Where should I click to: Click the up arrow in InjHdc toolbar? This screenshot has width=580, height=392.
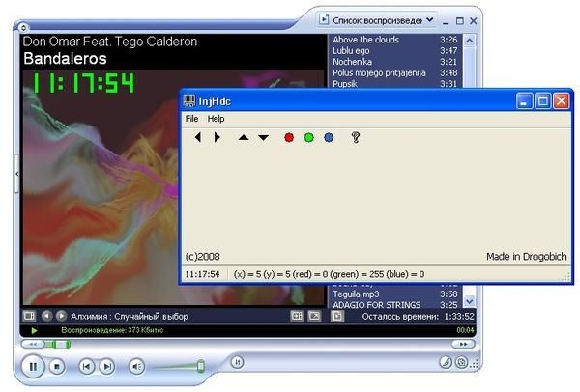pyautogui.click(x=244, y=137)
